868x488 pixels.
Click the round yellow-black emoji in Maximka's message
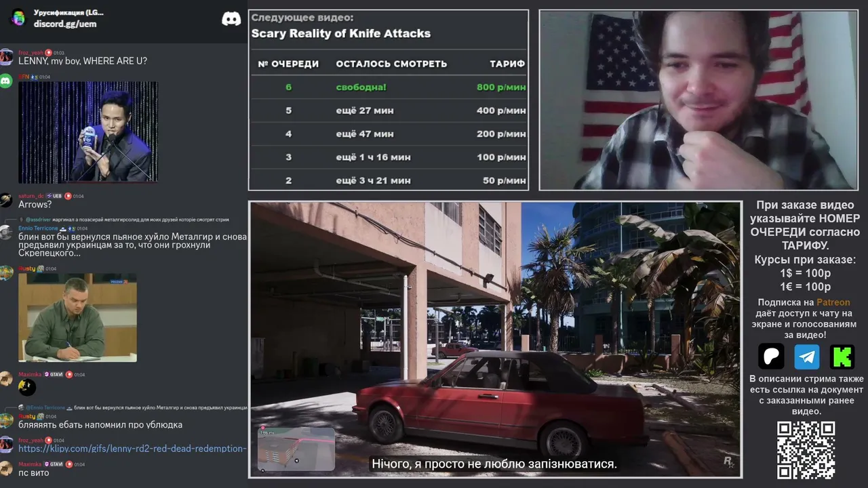(27, 387)
